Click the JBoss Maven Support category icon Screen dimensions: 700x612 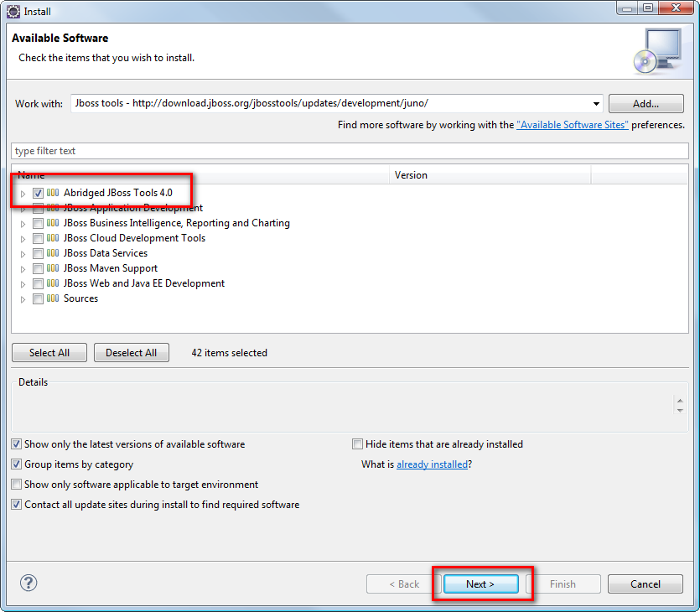click(x=53, y=268)
